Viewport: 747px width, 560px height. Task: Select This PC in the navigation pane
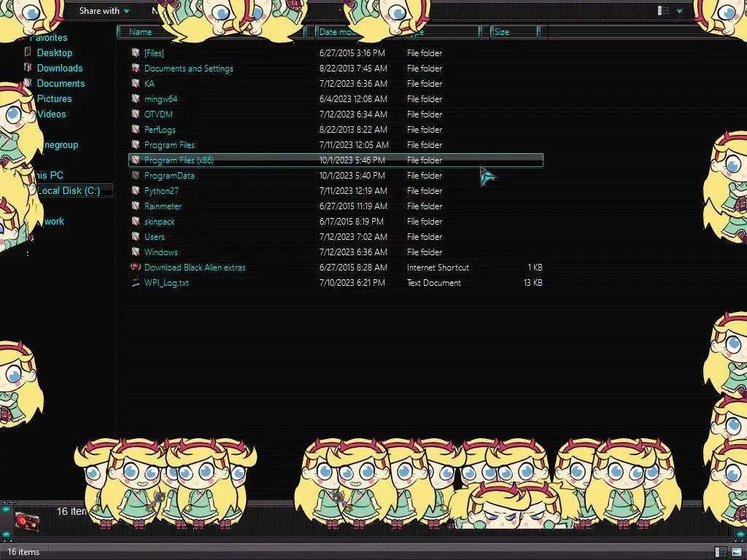(50, 175)
